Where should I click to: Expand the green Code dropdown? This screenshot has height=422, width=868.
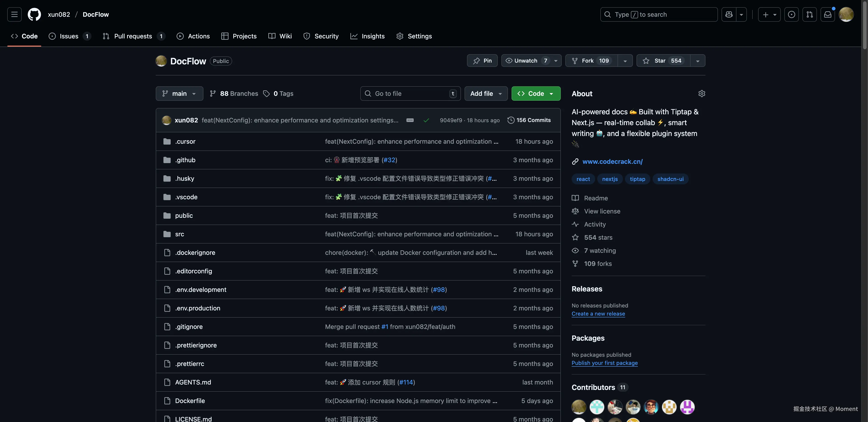(536, 94)
